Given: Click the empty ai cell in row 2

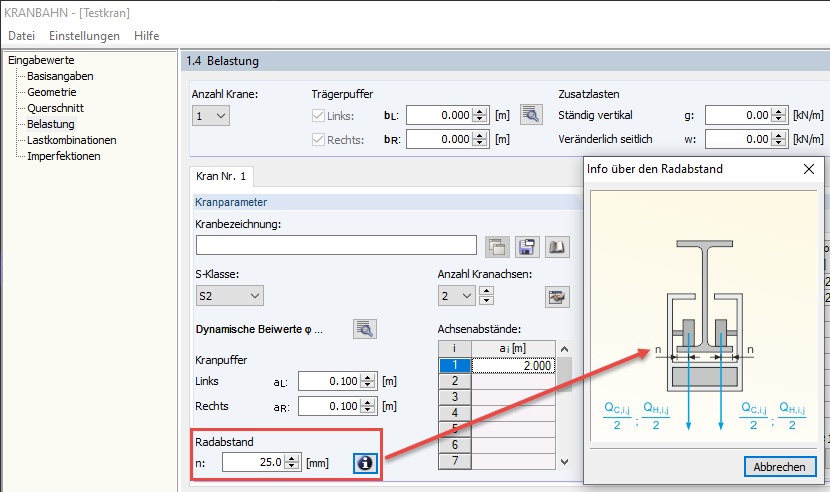Looking at the screenshot, I should (513, 381).
